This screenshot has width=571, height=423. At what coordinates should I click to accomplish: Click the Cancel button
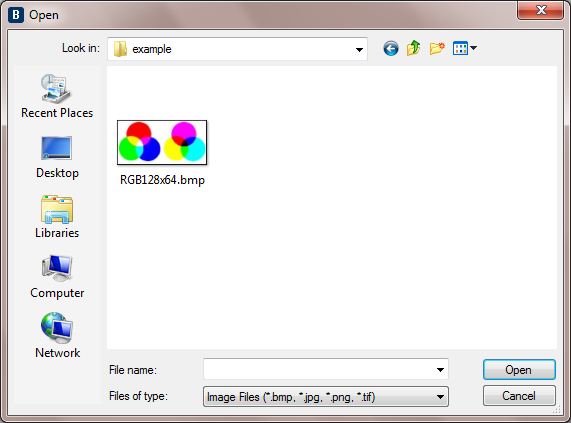click(519, 396)
